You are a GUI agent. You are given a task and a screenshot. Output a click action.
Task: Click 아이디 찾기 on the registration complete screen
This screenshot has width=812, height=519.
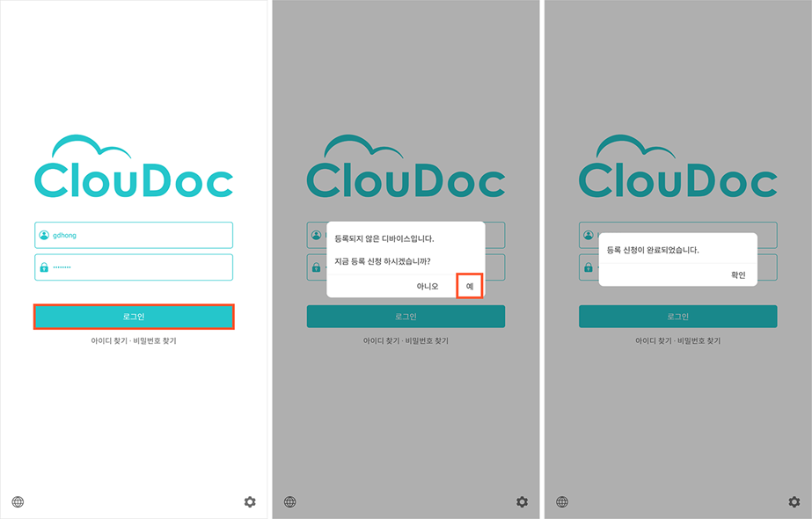pos(654,340)
